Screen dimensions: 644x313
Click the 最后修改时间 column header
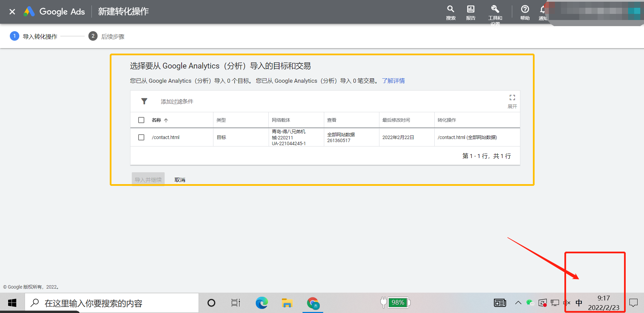click(x=396, y=120)
